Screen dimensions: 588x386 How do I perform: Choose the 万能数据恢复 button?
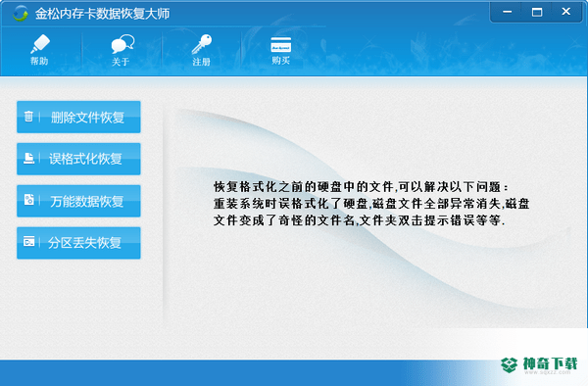tap(78, 201)
